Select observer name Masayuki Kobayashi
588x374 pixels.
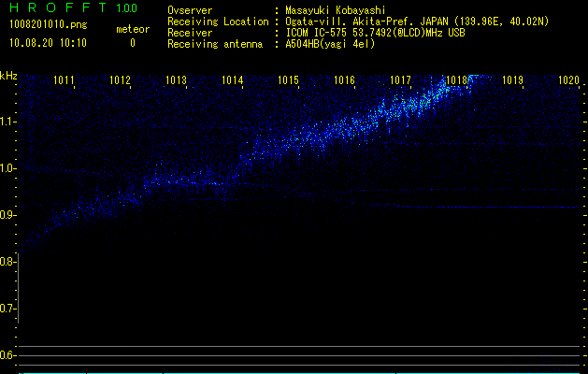tap(336, 10)
